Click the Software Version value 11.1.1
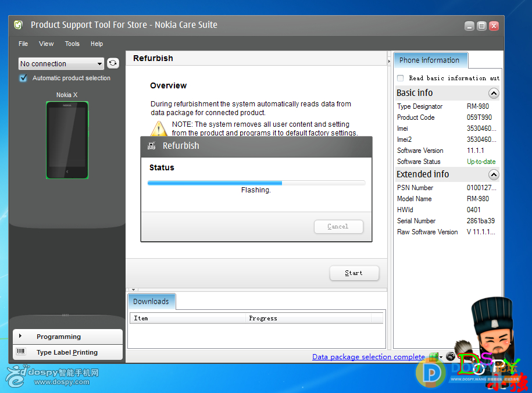Image resolution: width=532 pixels, height=393 pixels. click(476, 151)
